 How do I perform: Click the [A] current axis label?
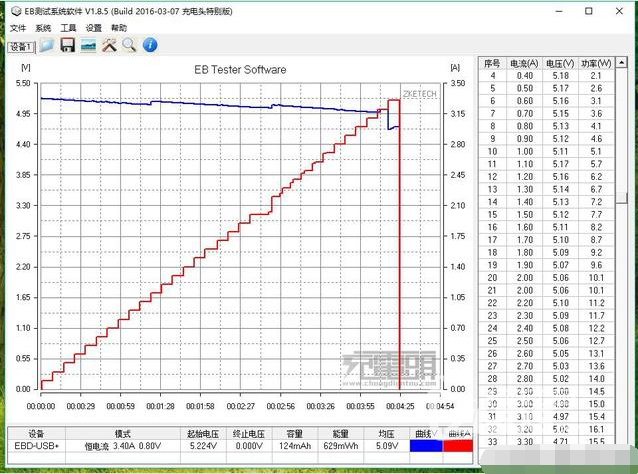click(x=455, y=67)
